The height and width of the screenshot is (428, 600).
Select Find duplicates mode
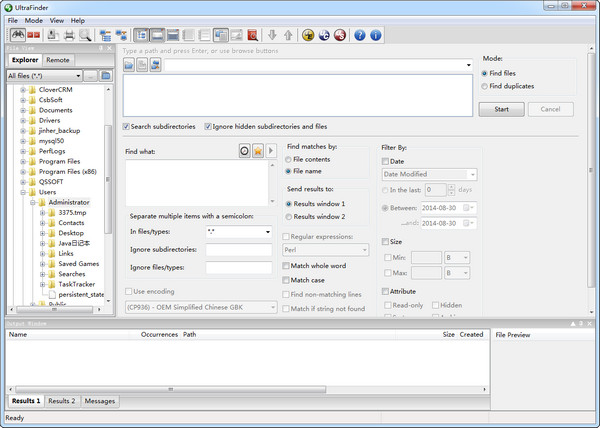click(484, 86)
